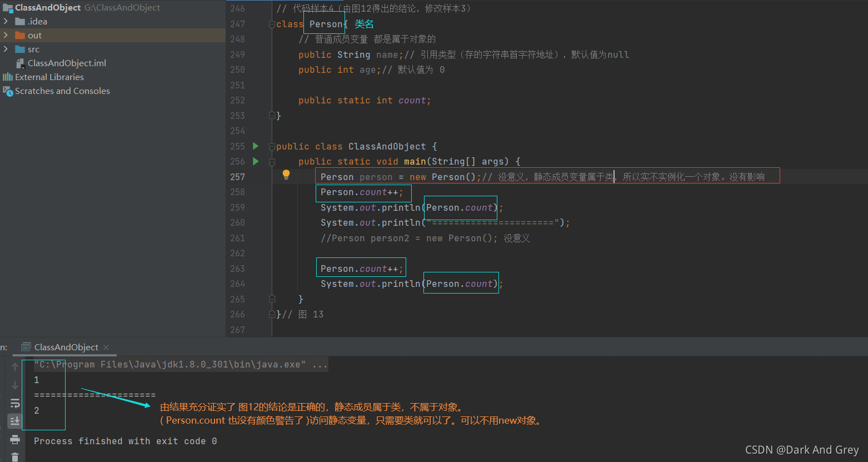Toggle Scroll to End in run console
This screenshot has height=462, width=868.
(x=15, y=421)
